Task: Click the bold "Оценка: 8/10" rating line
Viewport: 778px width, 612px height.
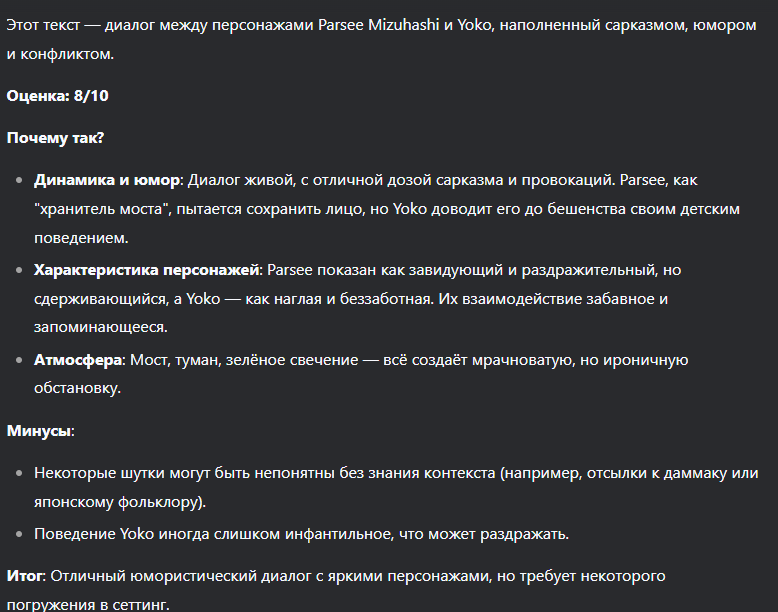Action: (x=57, y=95)
